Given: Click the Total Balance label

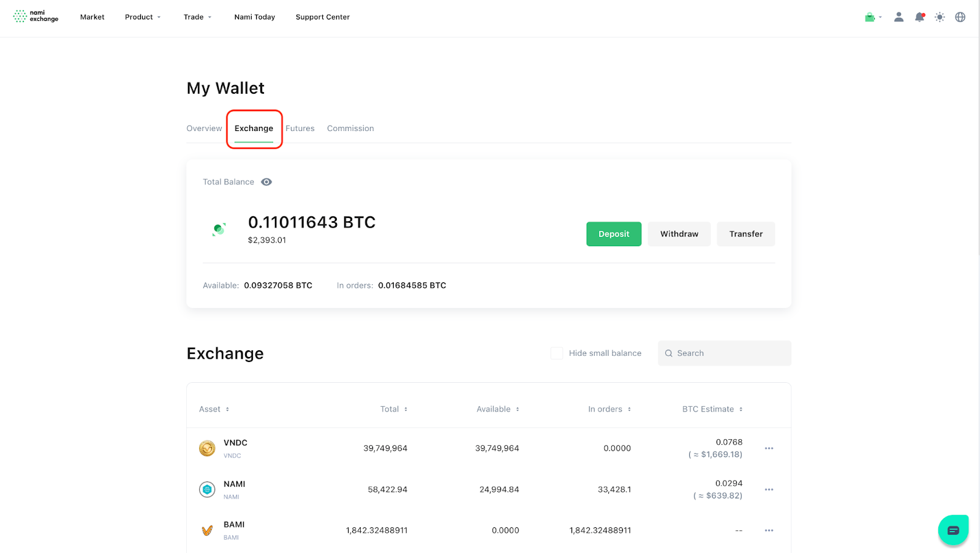Looking at the screenshot, I should click(x=228, y=182).
